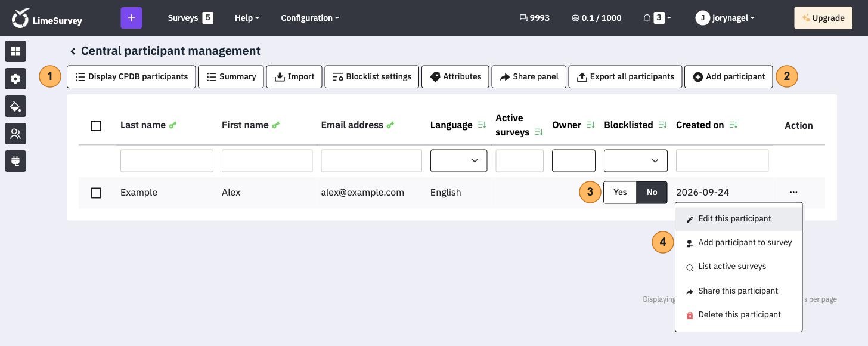Click the Email address column header
The width and height of the screenshot is (868, 346).
point(352,125)
